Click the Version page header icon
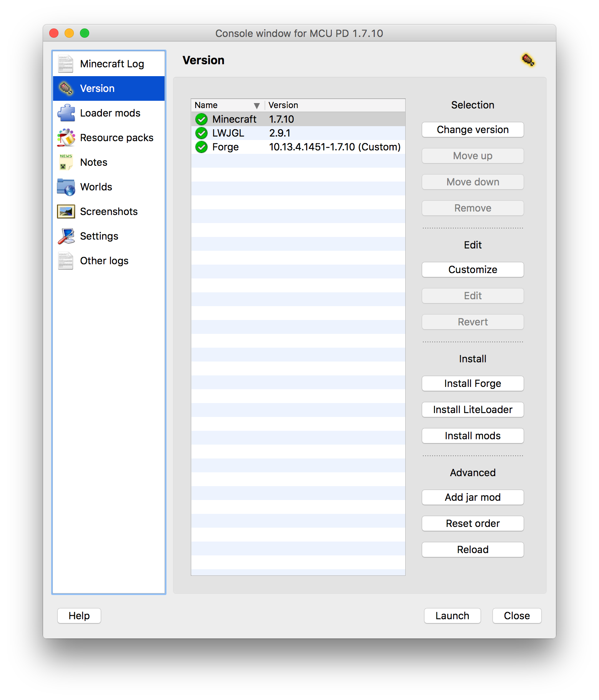 tap(528, 60)
